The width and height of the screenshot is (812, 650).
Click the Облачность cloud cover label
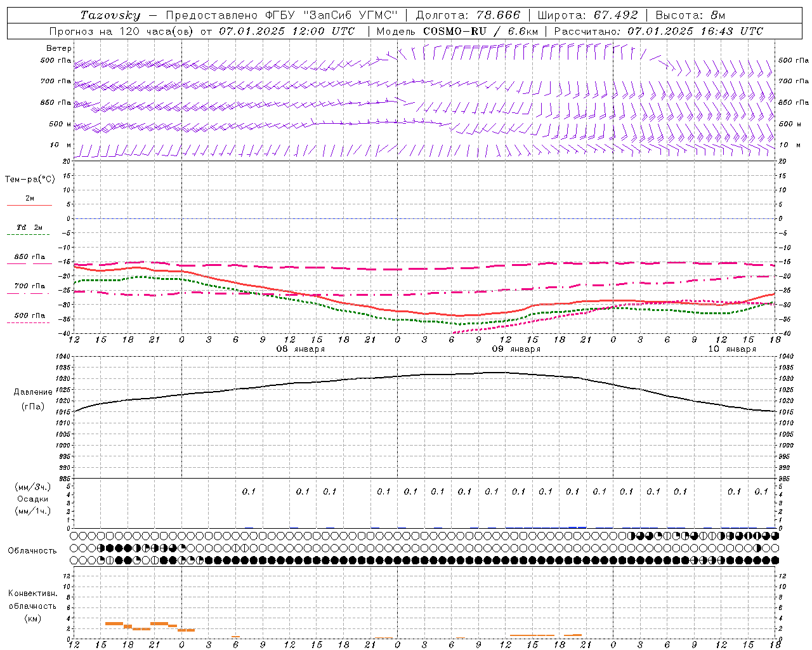32,551
